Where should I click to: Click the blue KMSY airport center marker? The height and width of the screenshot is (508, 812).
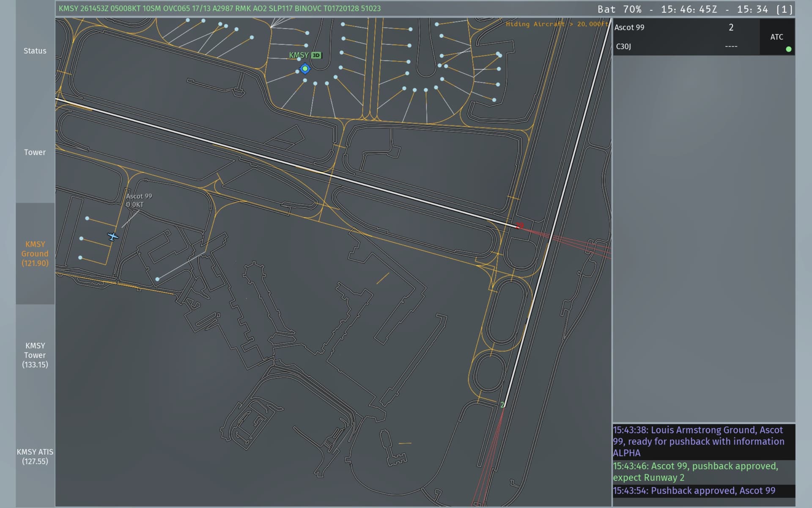click(305, 69)
